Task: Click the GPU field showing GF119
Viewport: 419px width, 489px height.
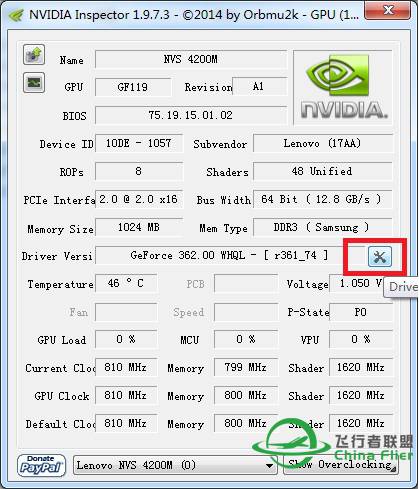Action: [x=133, y=87]
